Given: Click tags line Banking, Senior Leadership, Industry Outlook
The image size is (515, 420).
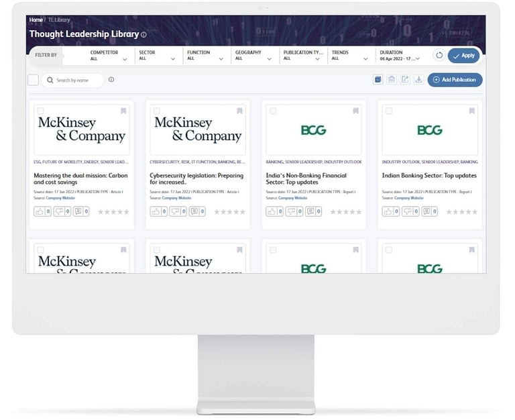Looking at the screenshot, I should point(314,162).
